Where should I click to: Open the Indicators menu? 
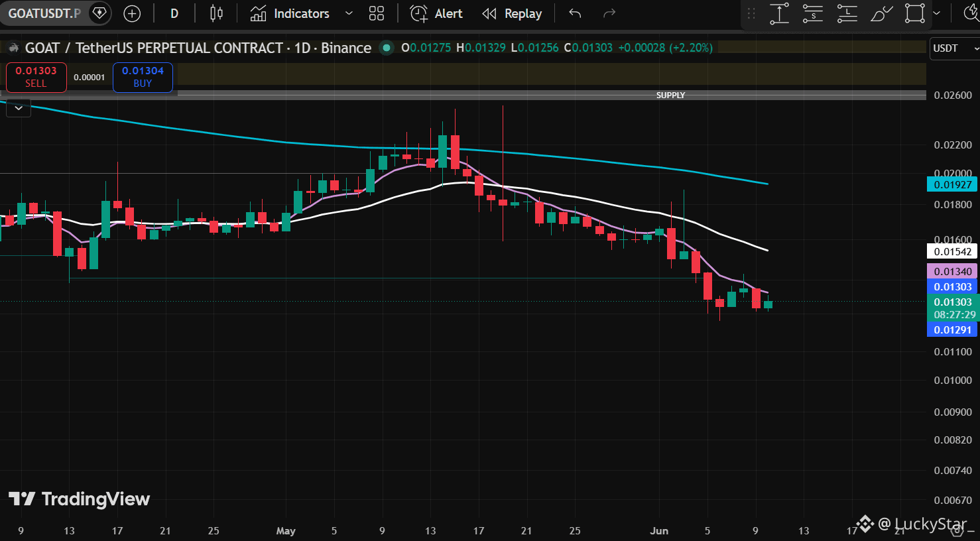click(290, 13)
